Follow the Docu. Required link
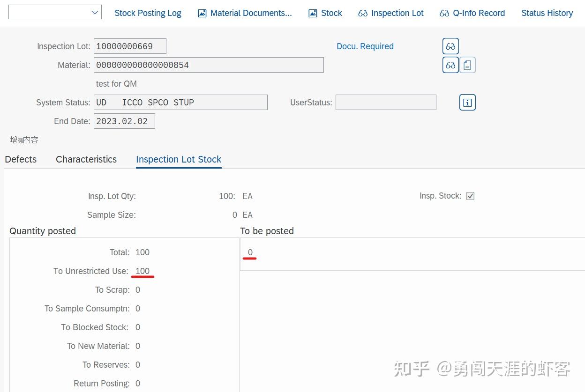 pyautogui.click(x=365, y=46)
